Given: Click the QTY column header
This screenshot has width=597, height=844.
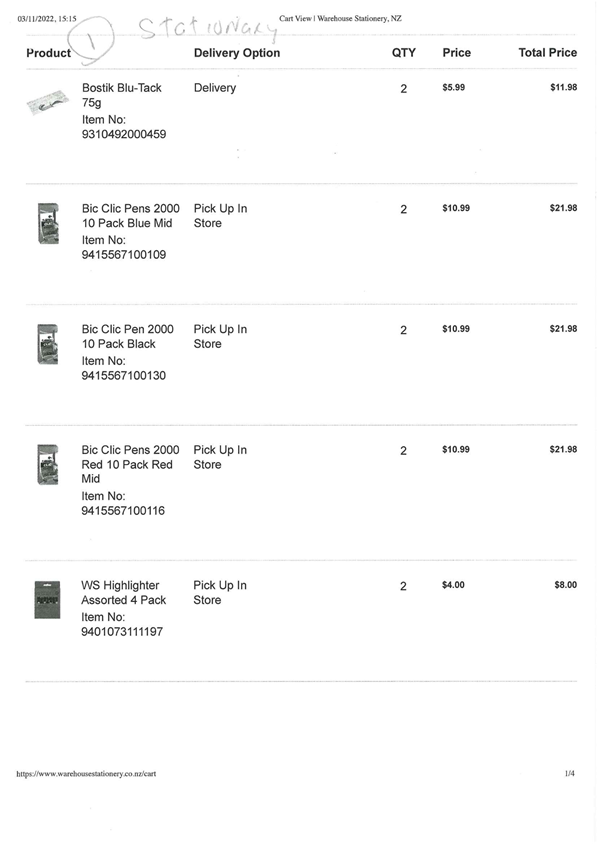Looking at the screenshot, I should point(404,53).
